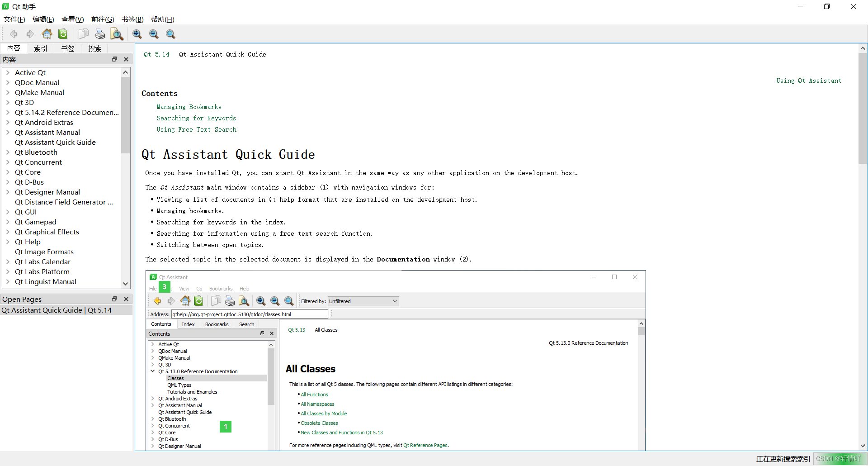Click the contents tree scrollbar thumb

126,115
